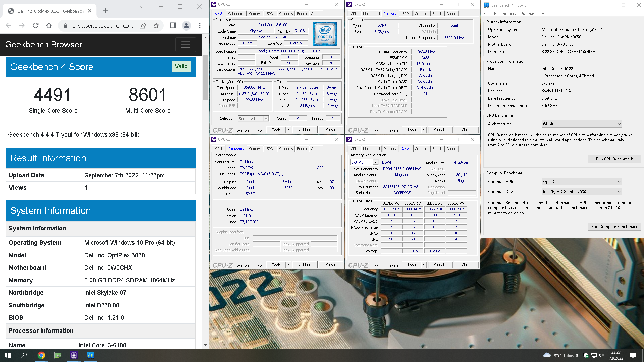
Task: Click Tools button in Mainboard CPU-Z window
Action: tap(276, 265)
